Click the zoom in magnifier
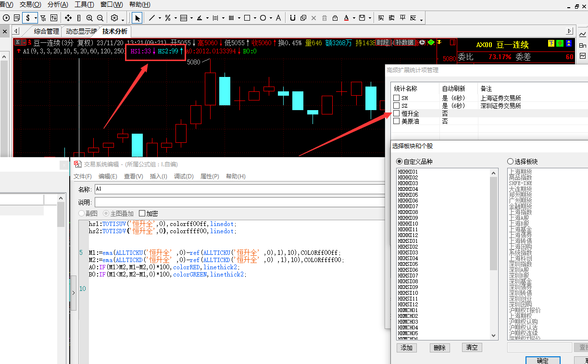The image size is (588, 364). point(89,18)
